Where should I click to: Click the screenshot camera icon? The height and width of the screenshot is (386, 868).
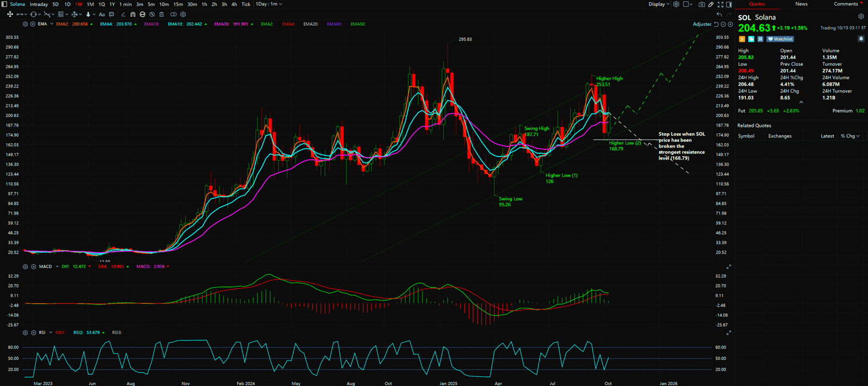(x=701, y=4)
